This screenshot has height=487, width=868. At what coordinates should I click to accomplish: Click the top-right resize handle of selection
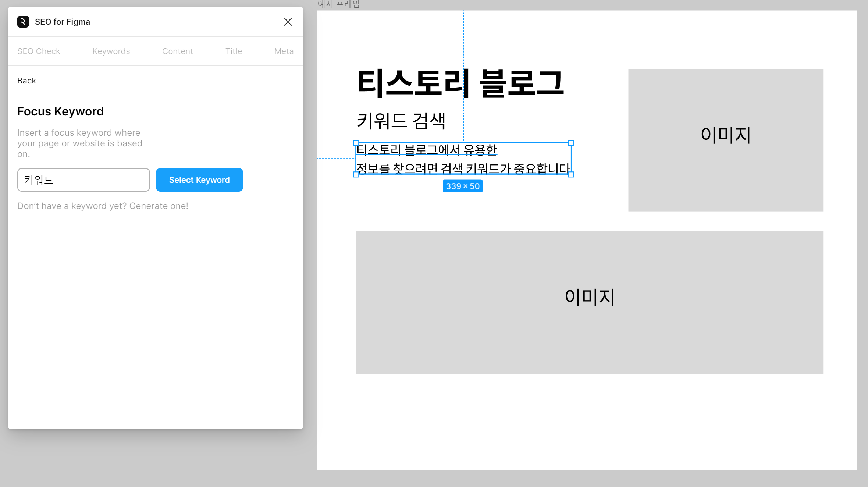[571, 143]
